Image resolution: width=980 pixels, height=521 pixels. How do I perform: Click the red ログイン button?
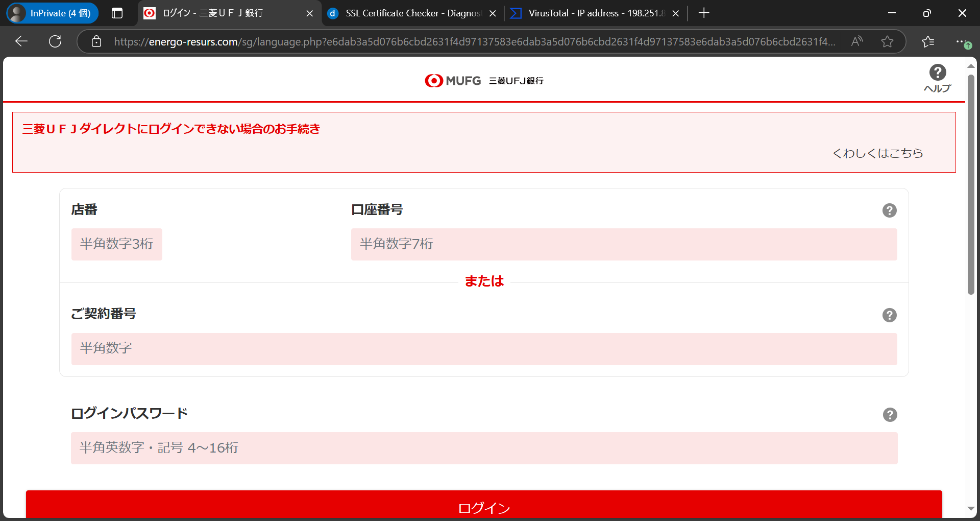484,505
